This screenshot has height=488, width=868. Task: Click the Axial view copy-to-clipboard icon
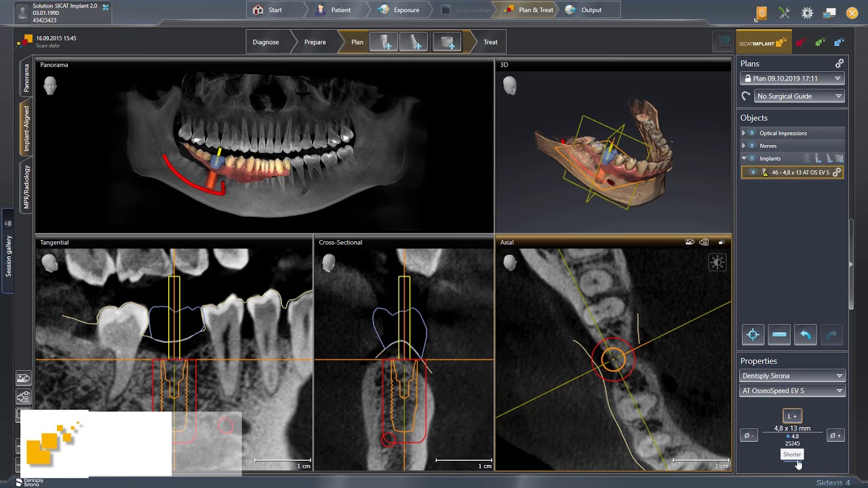tap(705, 242)
